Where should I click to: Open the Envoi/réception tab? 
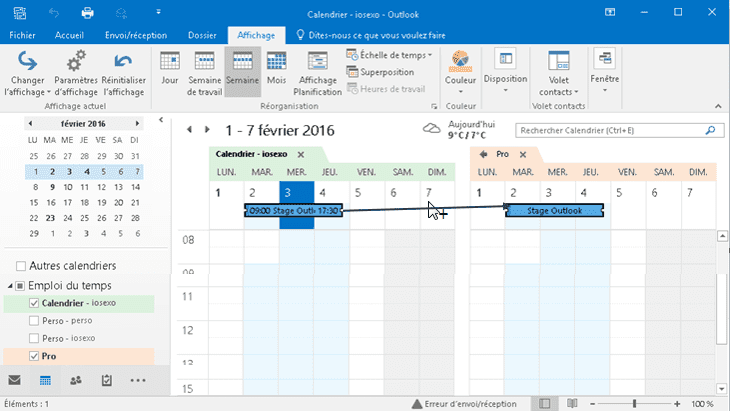click(136, 35)
